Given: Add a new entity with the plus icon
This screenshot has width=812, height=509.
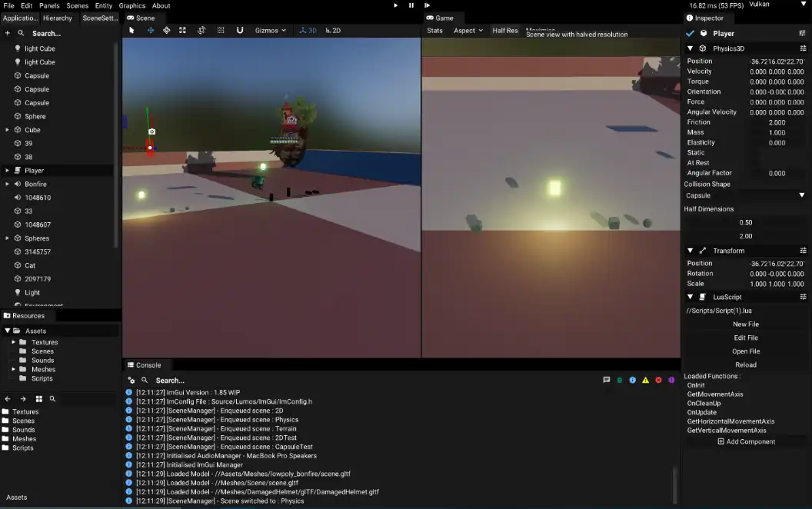Looking at the screenshot, I should point(7,33).
